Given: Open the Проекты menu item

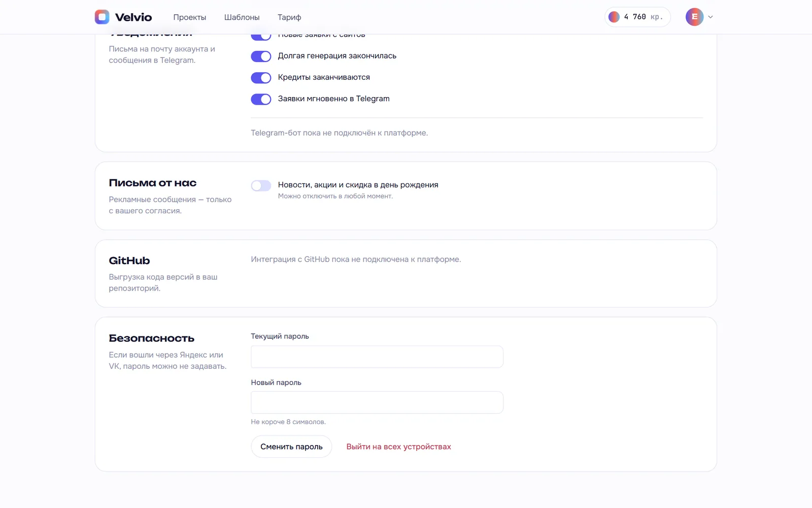Looking at the screenshot, I should (x=190, y=17).
